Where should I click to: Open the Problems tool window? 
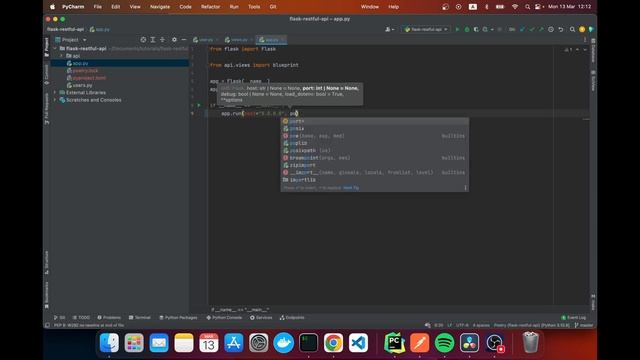point(109,318)
